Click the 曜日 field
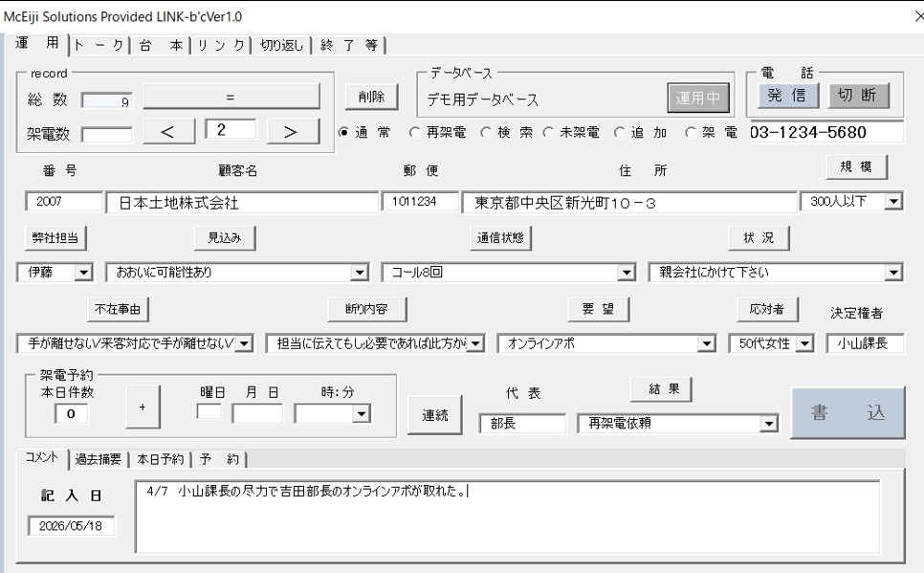The image size is (924, 573). 209,412
